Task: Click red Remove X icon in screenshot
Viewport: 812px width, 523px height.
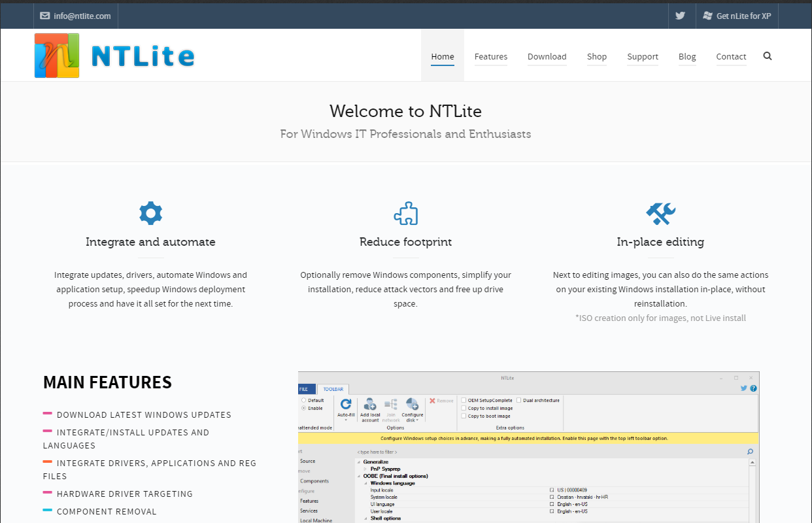Action: [x=432, y=401]
